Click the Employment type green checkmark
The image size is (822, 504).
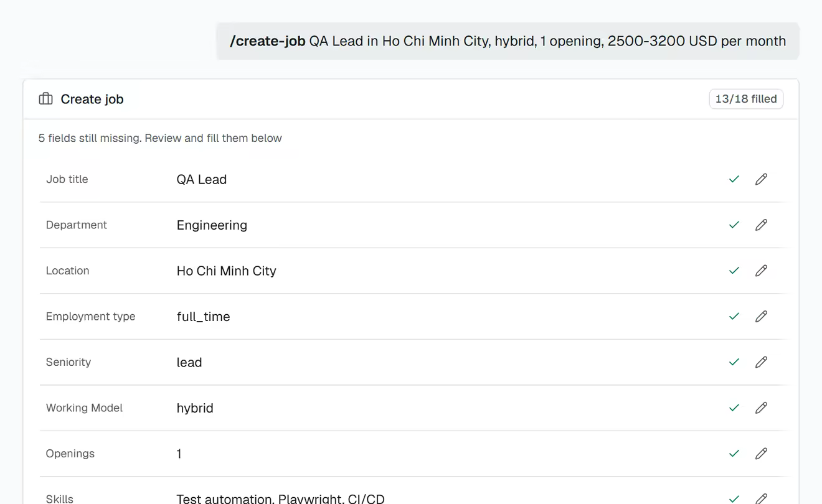(734, 316)
